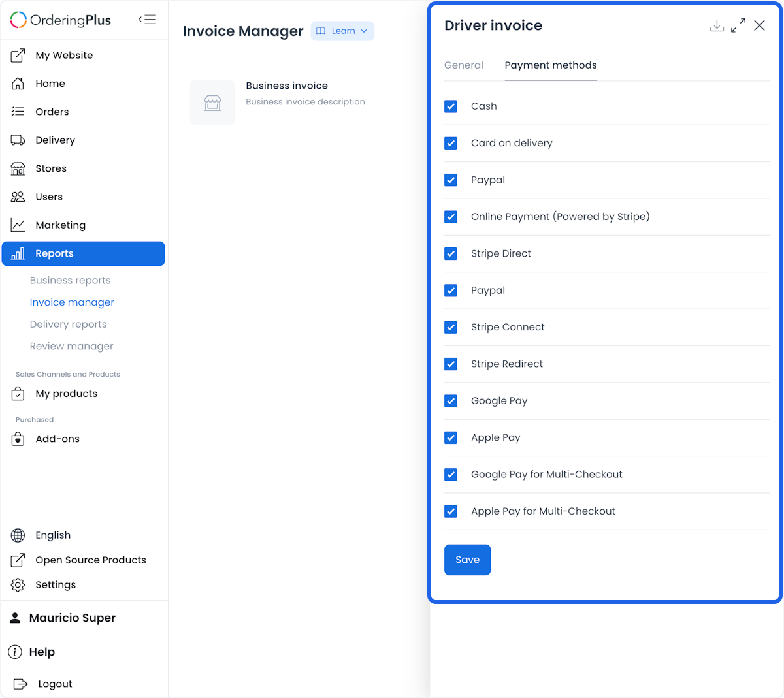Open Business reports submenu item
Screen dimensions: 784x698
[x=70, y=280]
